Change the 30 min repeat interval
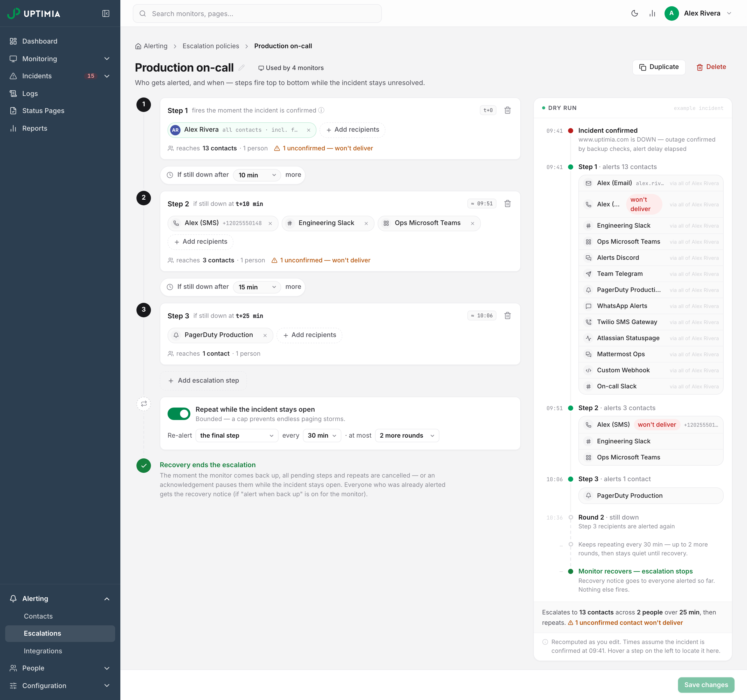The height and width of the screenshot is (700, 747). [x=322, y=436]
